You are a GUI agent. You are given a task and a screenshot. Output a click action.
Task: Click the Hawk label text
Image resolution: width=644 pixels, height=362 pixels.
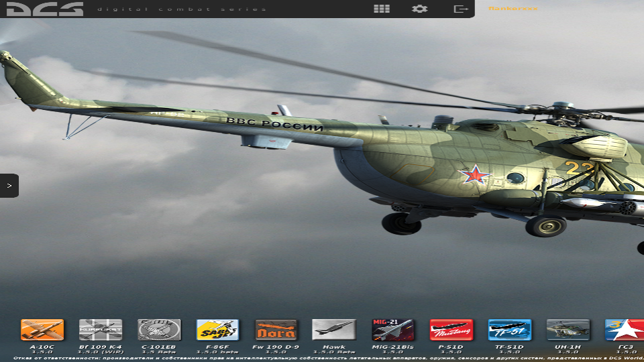pos(334,347)
